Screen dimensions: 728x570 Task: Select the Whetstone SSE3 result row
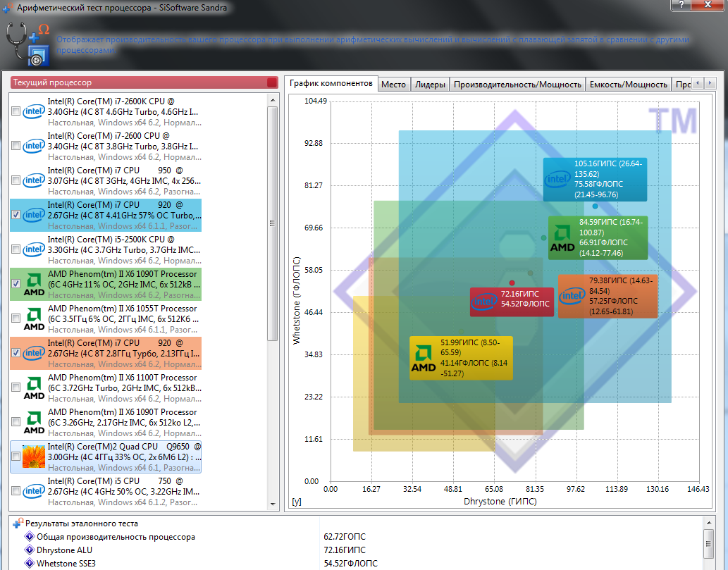[357, 563]
